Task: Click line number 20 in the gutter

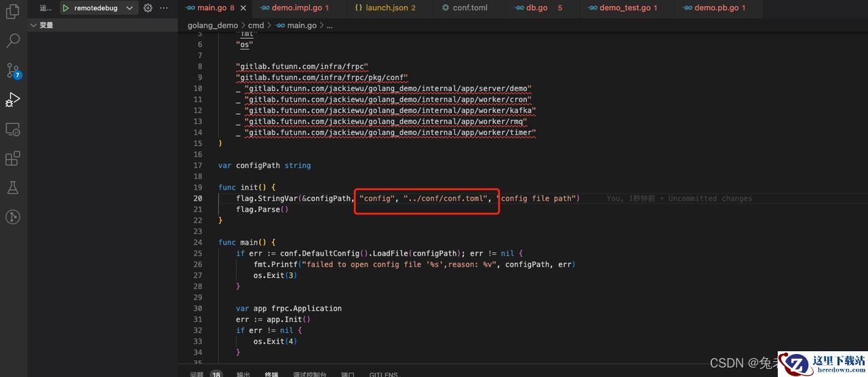Action: click(x=197, y=199)
